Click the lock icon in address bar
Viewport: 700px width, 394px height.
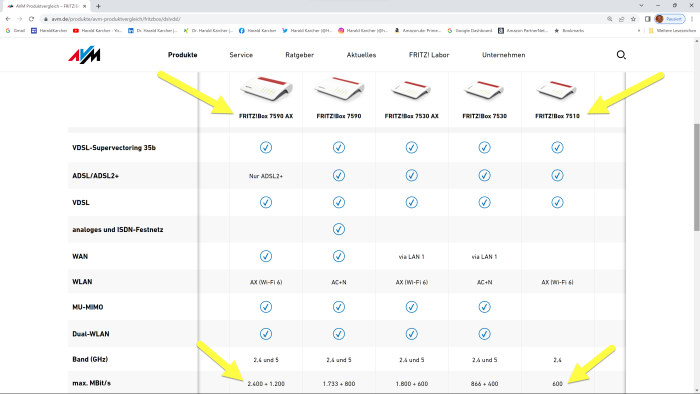pyautogui.click(x=46, y=19)
